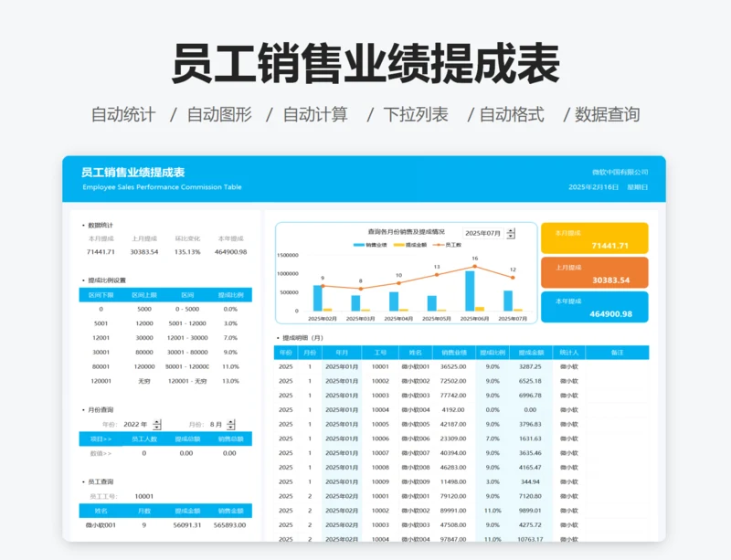Click the 工号 column header
731x560 pixels.
(x=380, y=353)
